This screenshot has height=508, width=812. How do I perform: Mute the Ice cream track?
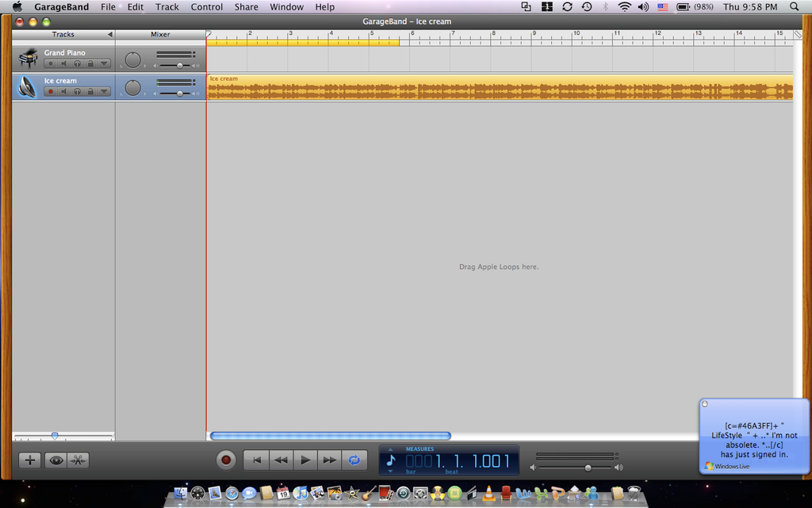[x=63, y=92]
